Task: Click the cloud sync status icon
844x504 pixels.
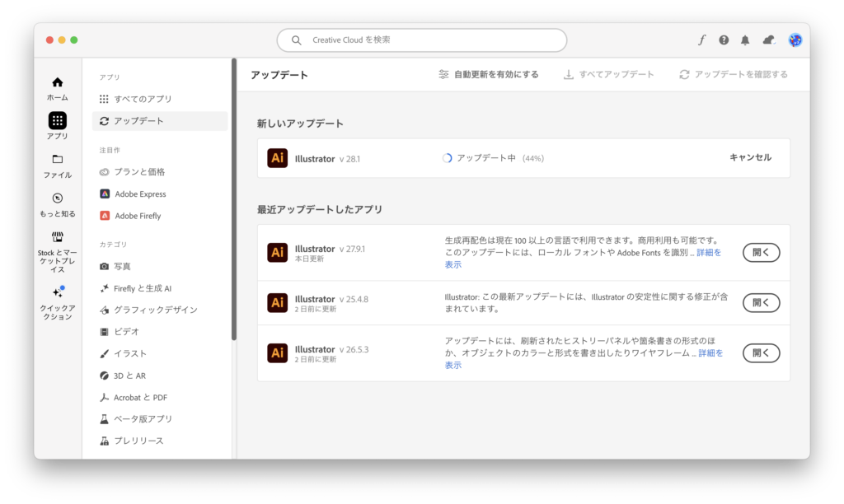Action: point(767,39)
